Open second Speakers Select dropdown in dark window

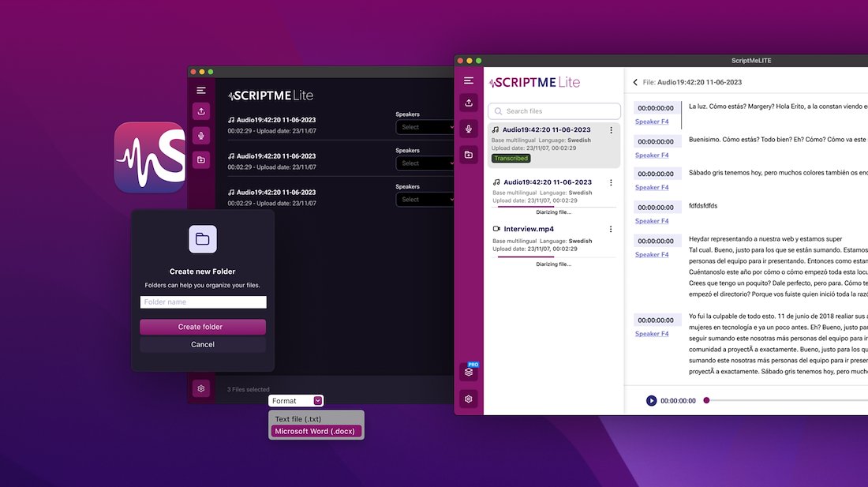[x=425, y=163]
